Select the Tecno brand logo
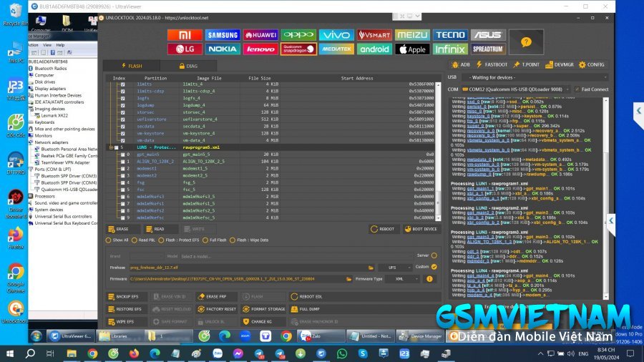The width and height of the screenshot is (644, 362). click(450, 35)
